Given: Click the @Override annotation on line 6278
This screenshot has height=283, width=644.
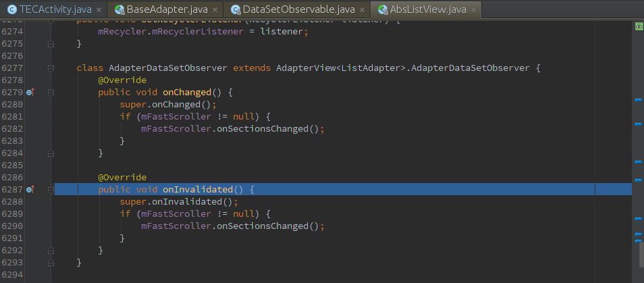Looking at the screenshot, I should tap(122, 80).
